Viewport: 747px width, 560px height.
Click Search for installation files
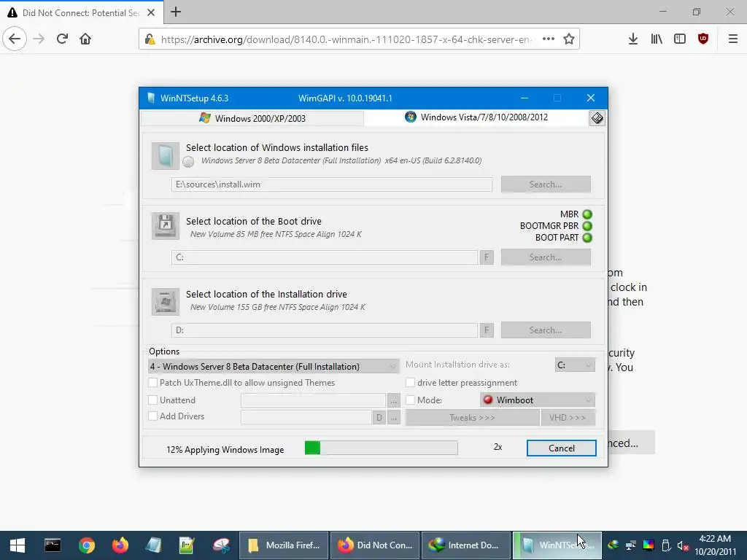tap(546, 184)
